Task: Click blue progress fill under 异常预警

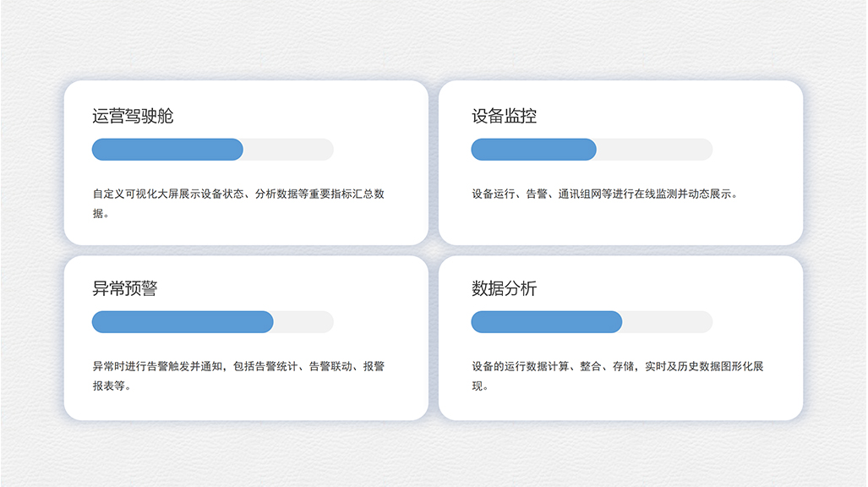Action: pyautogui.click(x=183, y=322)
